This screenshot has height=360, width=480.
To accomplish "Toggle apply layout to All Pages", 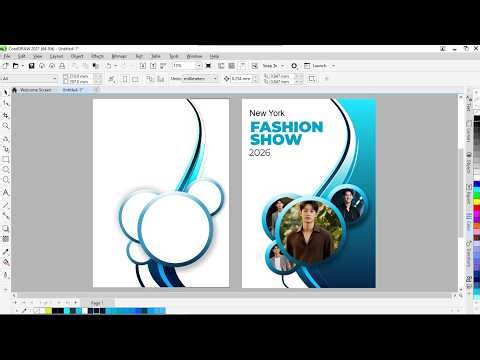I will (x=150, y=79).
